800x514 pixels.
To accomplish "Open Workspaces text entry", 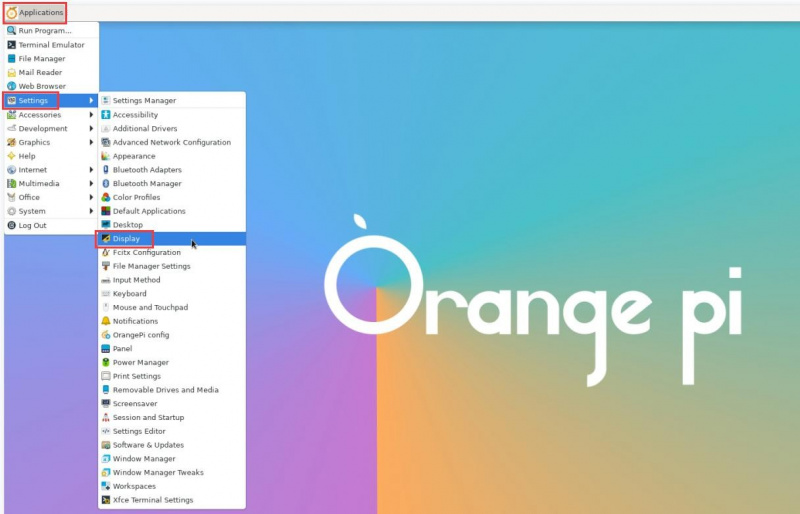I will [x=134, y=486].
